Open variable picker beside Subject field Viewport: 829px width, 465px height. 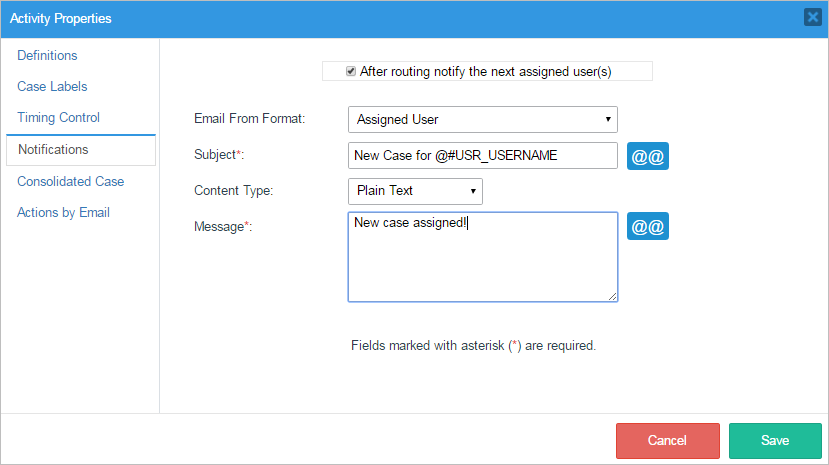coord(647,156)
